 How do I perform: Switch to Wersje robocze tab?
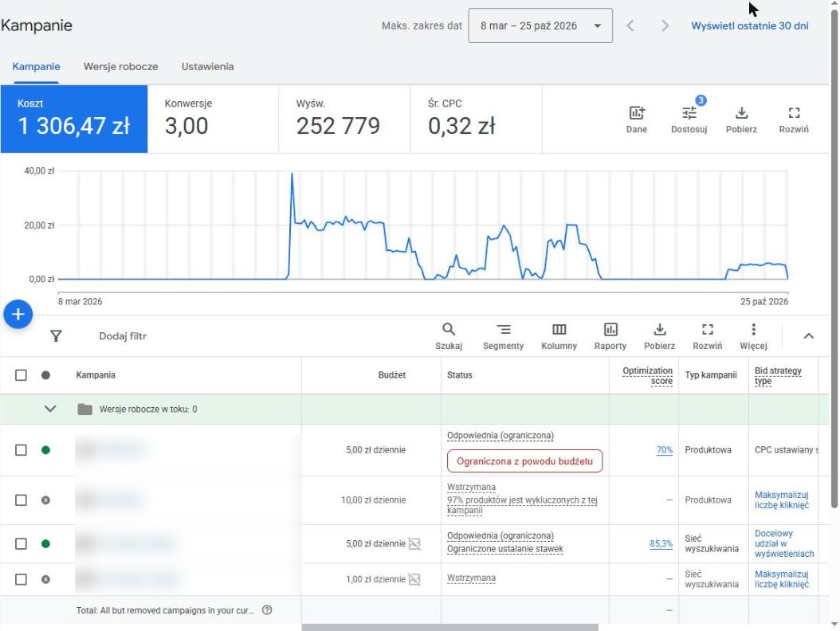click(x=120, y=67)
